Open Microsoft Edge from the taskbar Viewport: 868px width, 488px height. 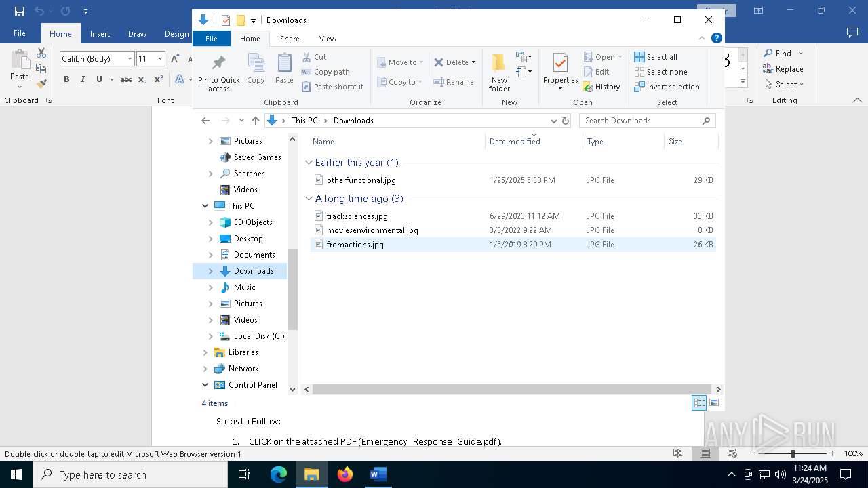click(x=279, y=474)
